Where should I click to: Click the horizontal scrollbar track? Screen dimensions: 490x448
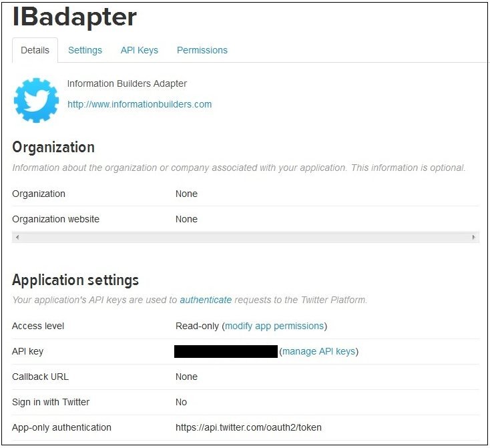pyautogui.click(x=245, y=237)
